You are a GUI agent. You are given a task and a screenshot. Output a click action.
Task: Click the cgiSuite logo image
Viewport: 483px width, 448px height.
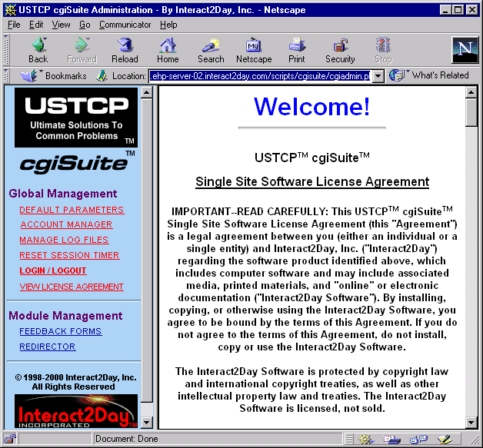(77, 162)
